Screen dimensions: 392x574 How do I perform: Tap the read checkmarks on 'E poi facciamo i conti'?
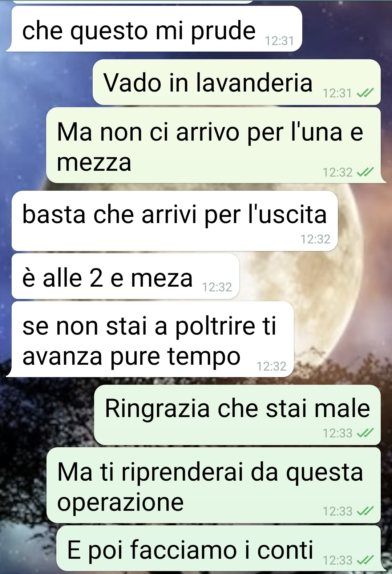click(x=365, y=560)
